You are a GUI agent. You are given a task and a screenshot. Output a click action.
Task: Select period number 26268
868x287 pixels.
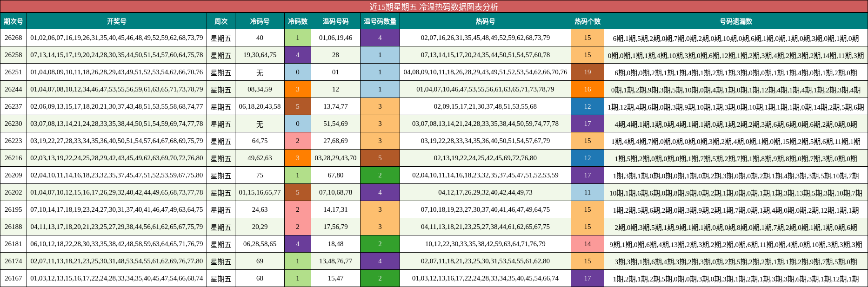(x=13, y=38)
